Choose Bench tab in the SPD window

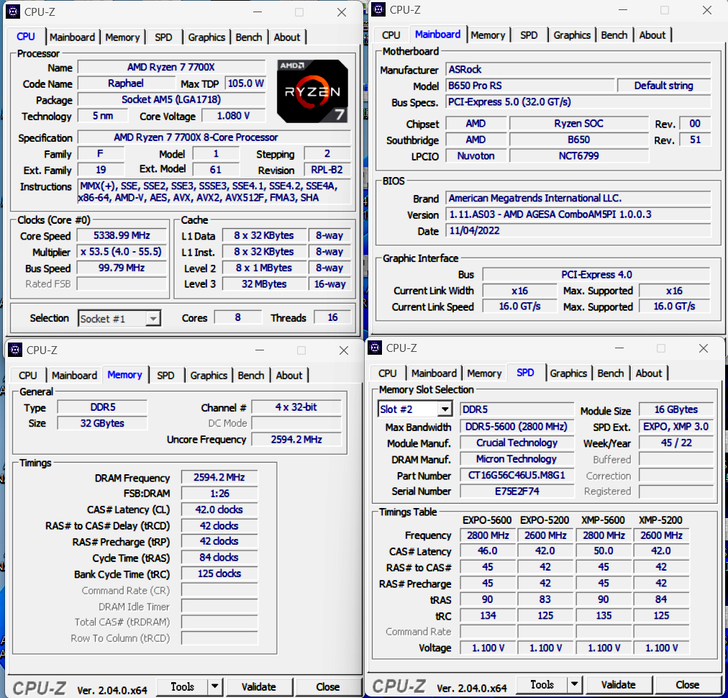(611, 373)
